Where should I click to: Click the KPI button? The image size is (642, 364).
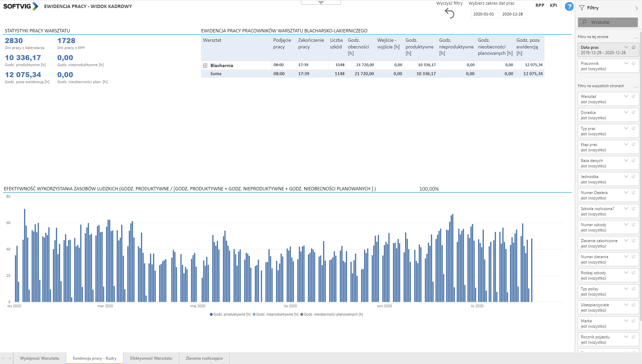pyautogui.click(x=553, y=5)
